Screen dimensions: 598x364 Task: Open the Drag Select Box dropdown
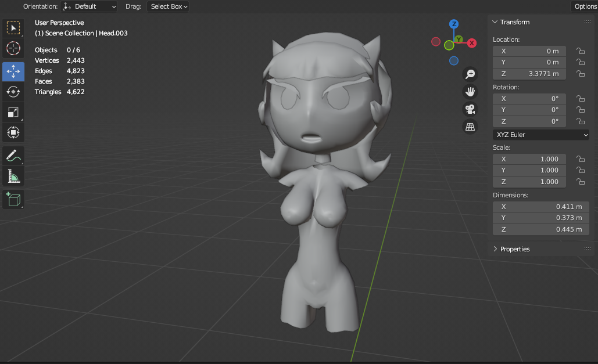pyautogui.click(x=169, y=6)
